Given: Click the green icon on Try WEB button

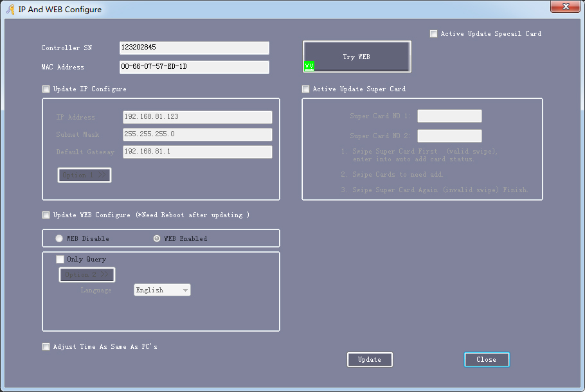Looking at the screenshot, I should coord(309,66).
